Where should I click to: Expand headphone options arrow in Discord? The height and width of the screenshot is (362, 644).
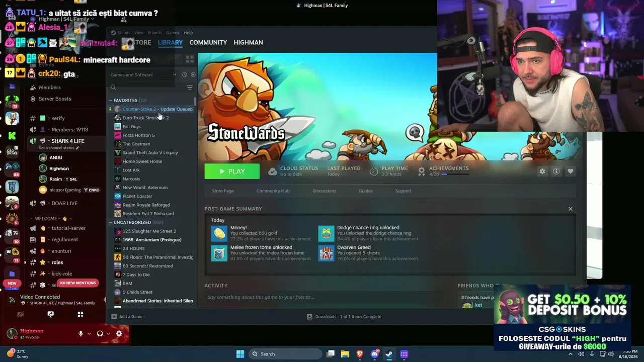click(108, 333)
